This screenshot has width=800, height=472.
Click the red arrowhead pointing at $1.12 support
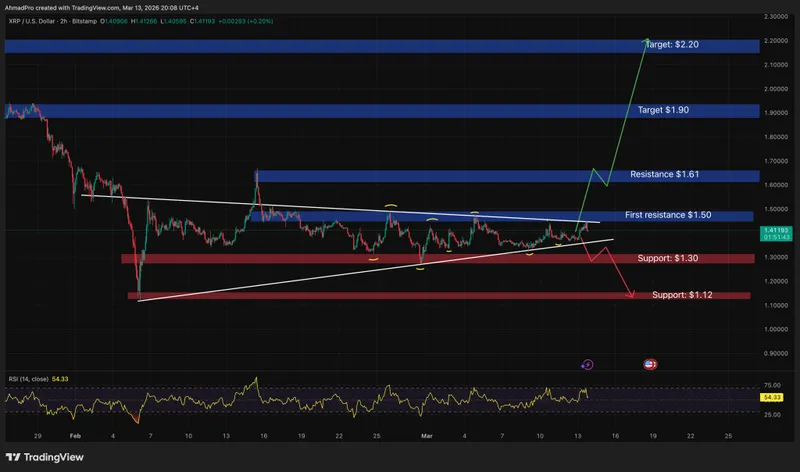(x=632, y=294)
